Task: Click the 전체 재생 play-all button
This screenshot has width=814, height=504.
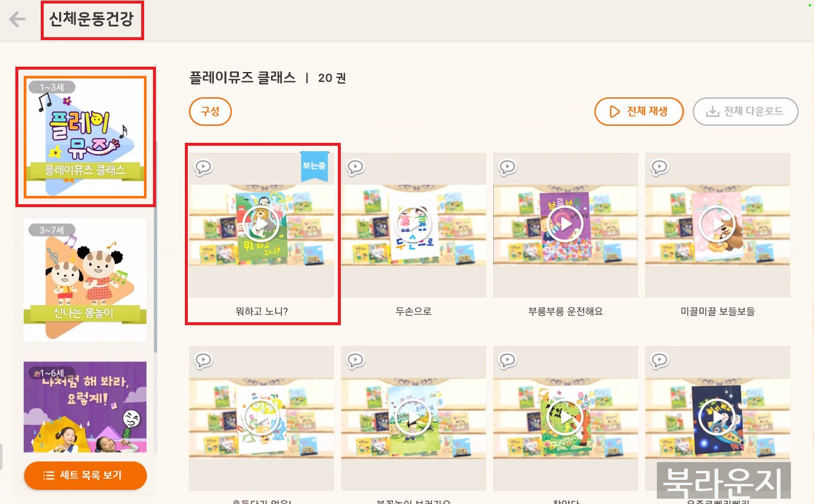Action: 639,112
